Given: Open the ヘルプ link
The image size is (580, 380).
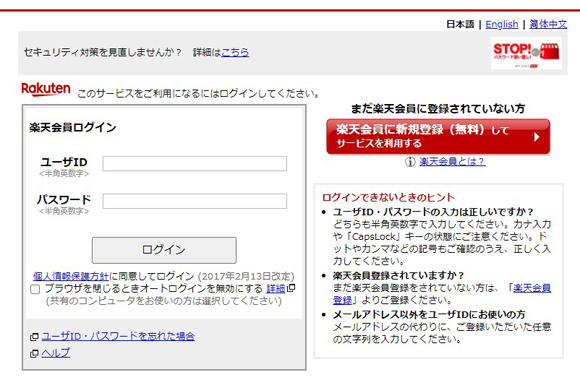Looking at the screenshot, I should pyautogui.click(x=55, y=353).
